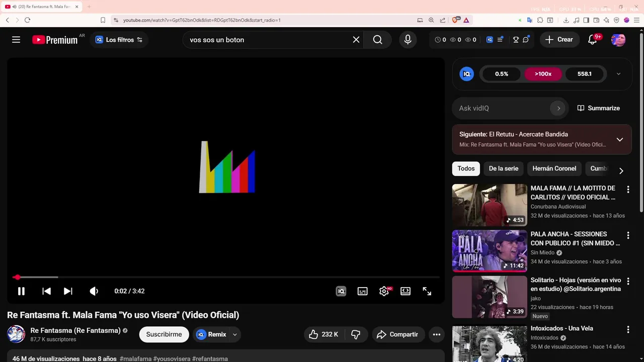Image resolution: width=644 pixels, height=362 pixels.
Task: Open the browser downloads icon
Action: click(x=566, y=20)
